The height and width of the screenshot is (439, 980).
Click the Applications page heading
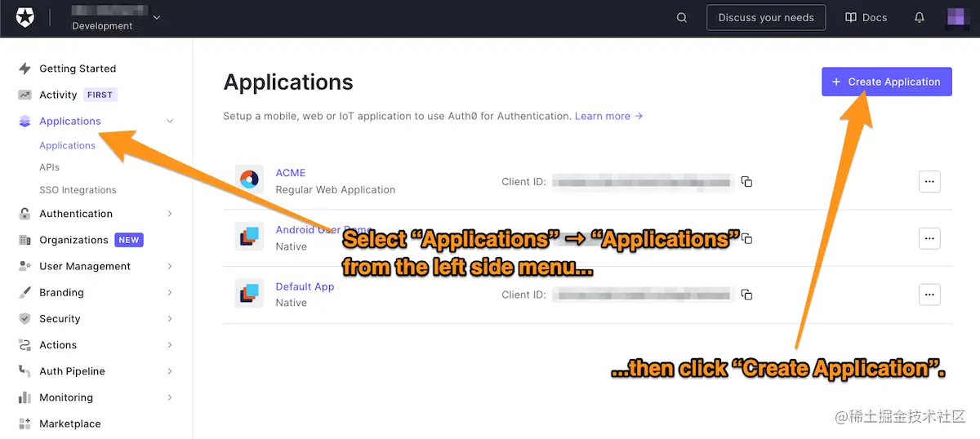point(288,82)
